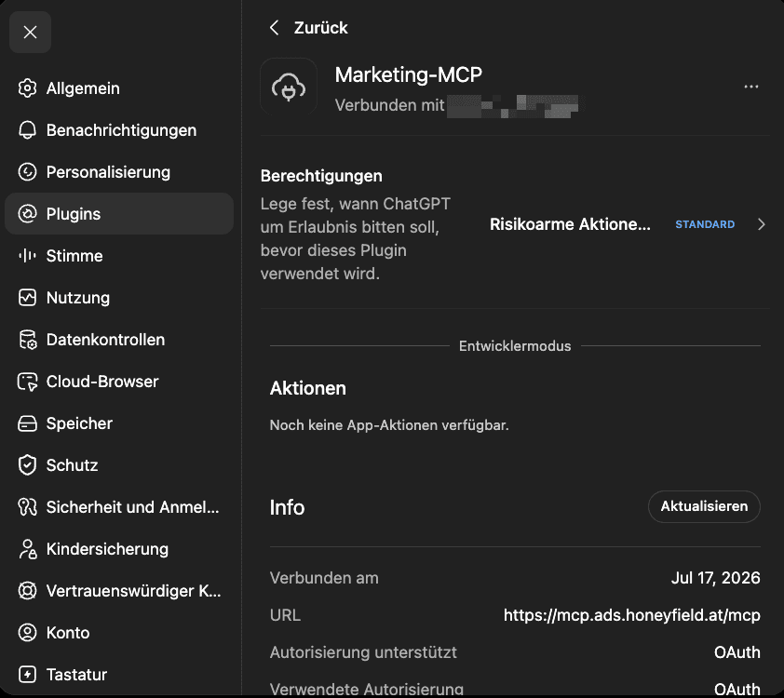
Task: Open the Konto section
Action: [x=119, y=633]
